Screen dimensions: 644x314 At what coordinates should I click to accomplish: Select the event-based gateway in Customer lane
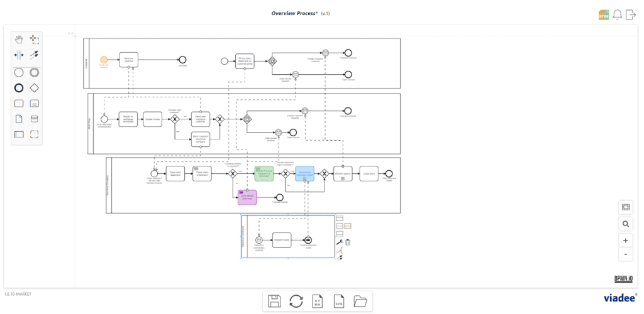tap(272, 61)
